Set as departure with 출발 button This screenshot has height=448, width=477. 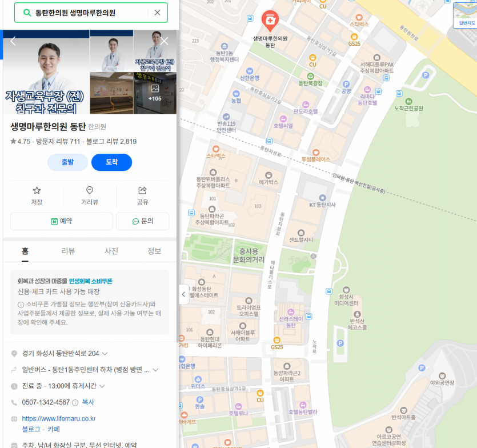pyautogui.click(x=67, y=162)
